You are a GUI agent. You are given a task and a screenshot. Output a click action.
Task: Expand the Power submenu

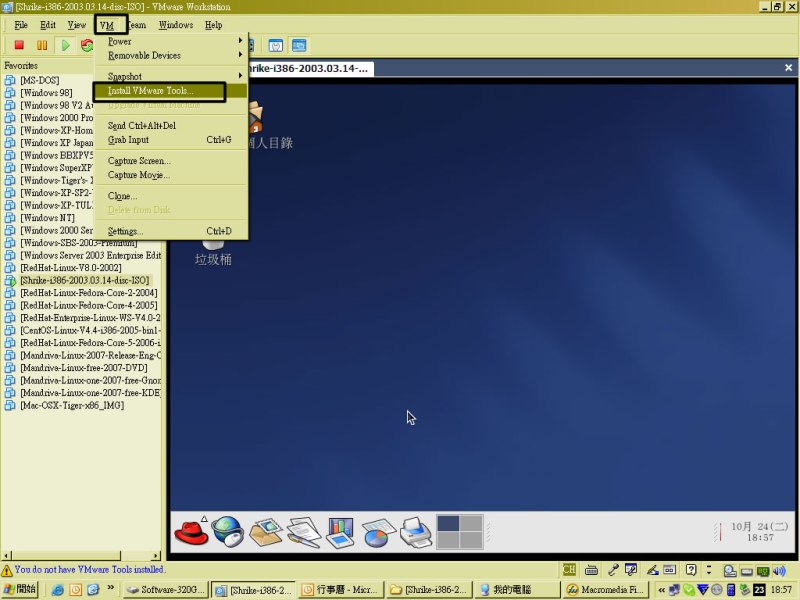point(171,41)
